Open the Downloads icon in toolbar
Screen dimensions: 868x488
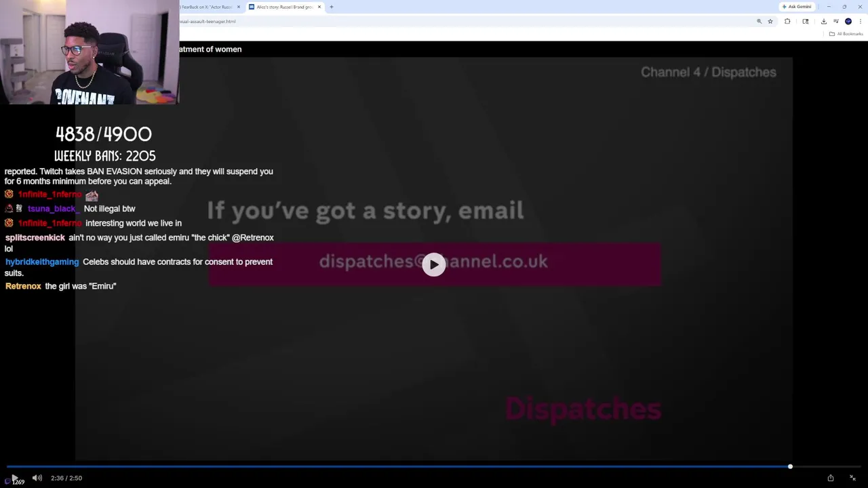pos(824,21)
